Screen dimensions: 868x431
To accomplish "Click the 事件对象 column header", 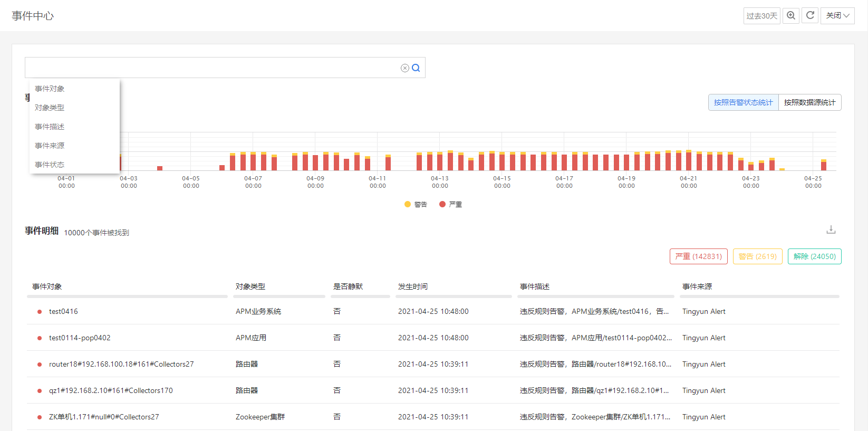I will pyautogui.click(x=47, y=286).
